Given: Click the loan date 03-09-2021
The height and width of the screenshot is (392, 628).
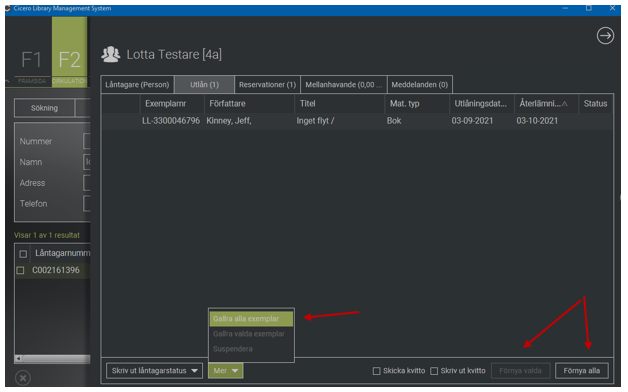Looking at the screenshot, I should pos(472,121).
